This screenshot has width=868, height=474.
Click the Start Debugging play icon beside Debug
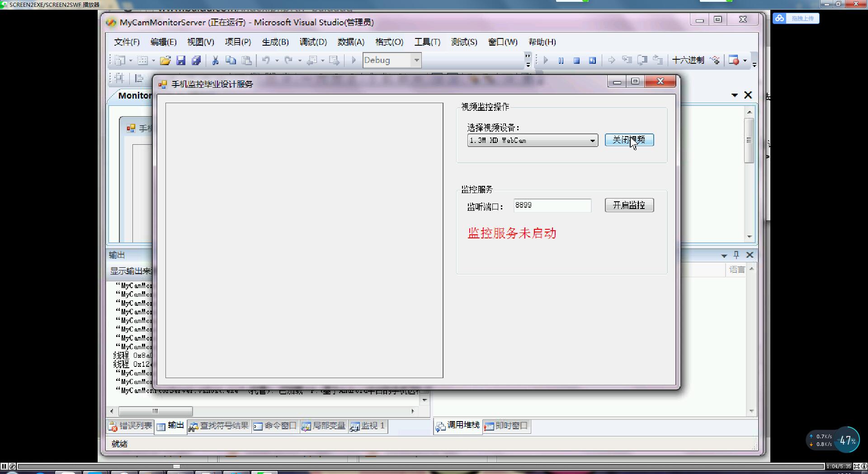click(x=354, y=60)
